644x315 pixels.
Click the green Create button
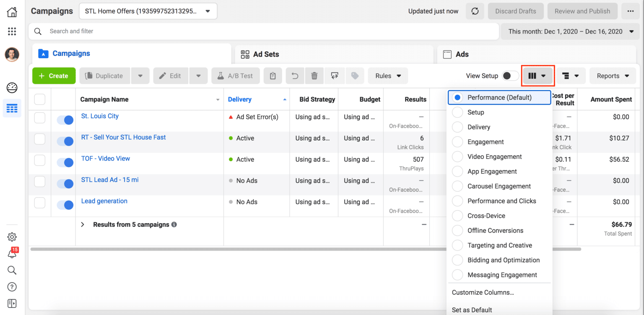click(x=54, y=75)
